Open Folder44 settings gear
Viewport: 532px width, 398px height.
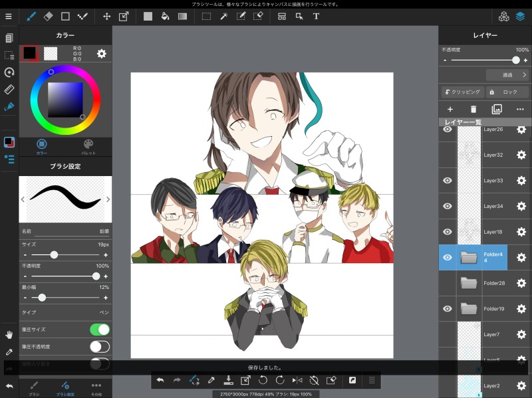(521, 258)
